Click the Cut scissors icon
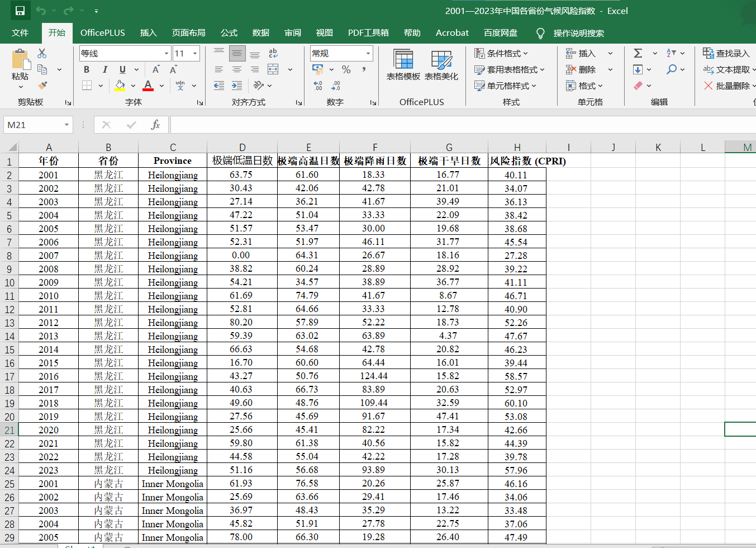 click(42, 53)
